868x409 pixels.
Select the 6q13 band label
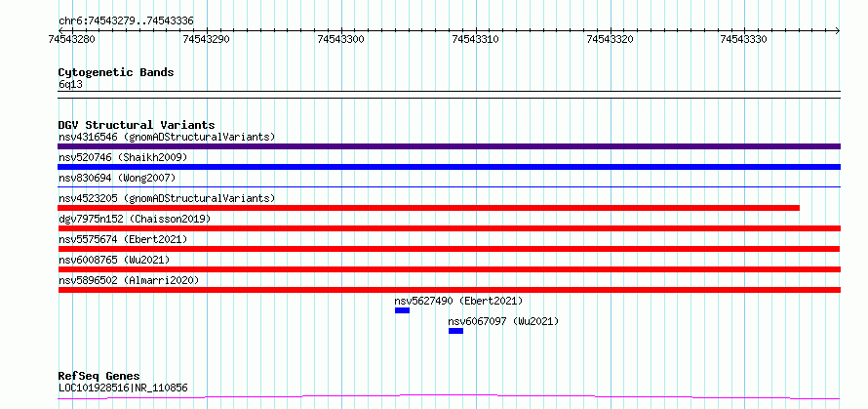click(70, 84)
